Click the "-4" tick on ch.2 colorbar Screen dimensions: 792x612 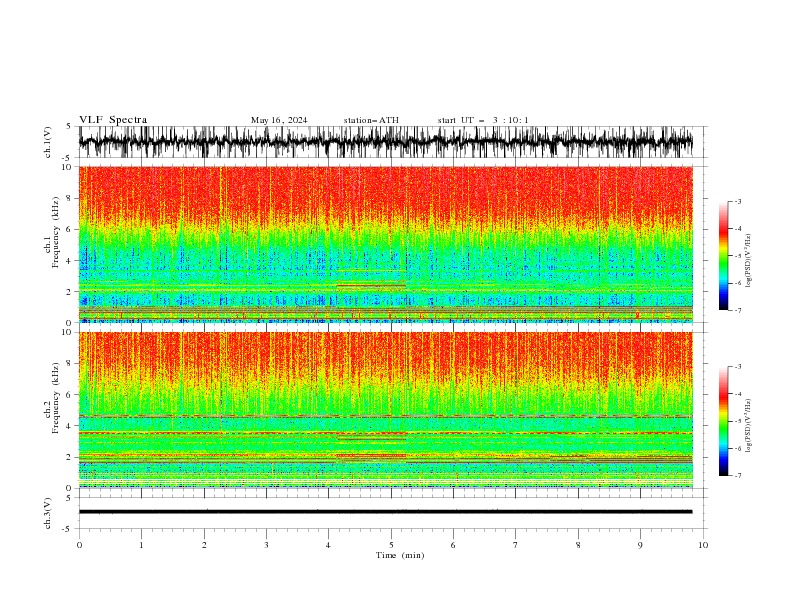tap(737, 394)
